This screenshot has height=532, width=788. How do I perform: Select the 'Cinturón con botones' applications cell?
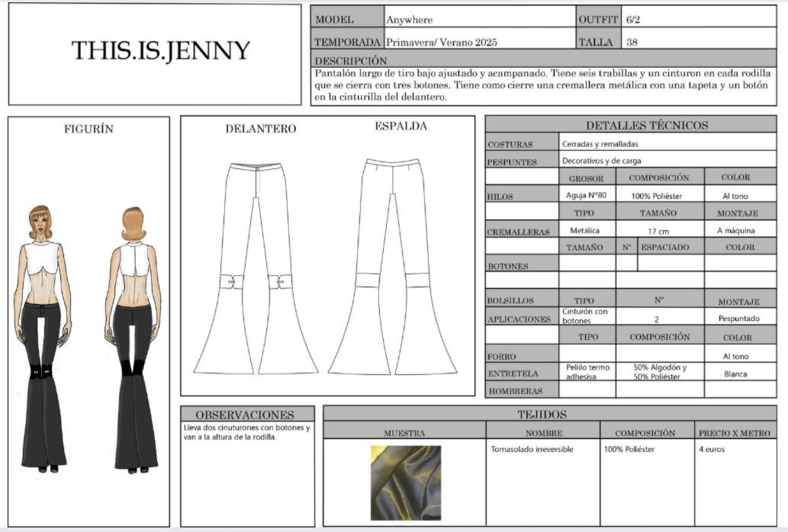click(x=586, y=316)
